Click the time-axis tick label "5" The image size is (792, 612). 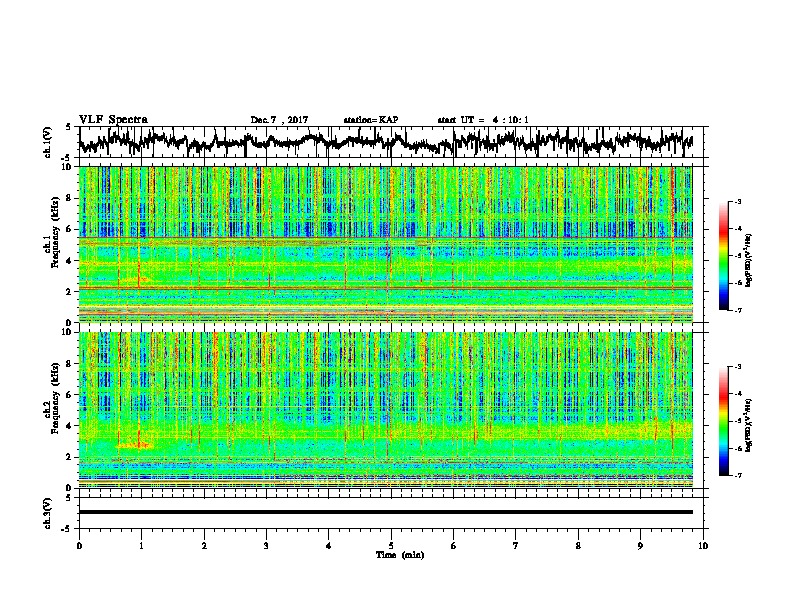(391, 546)
